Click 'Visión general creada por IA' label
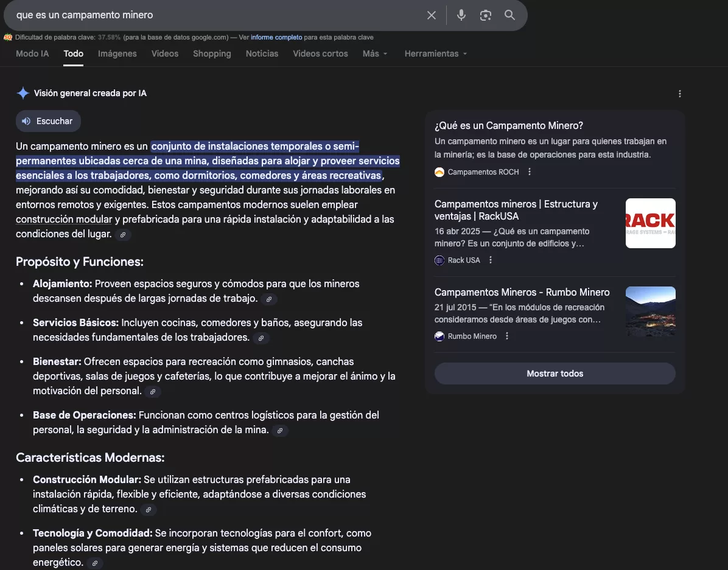728x570 pixels. click(x=90, y=93)
